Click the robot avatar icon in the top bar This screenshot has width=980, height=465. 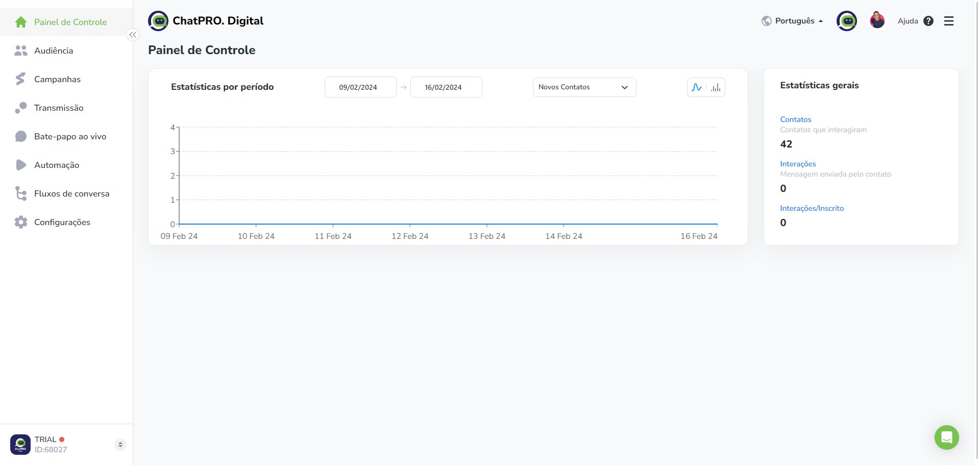click(x=847, y=21)
